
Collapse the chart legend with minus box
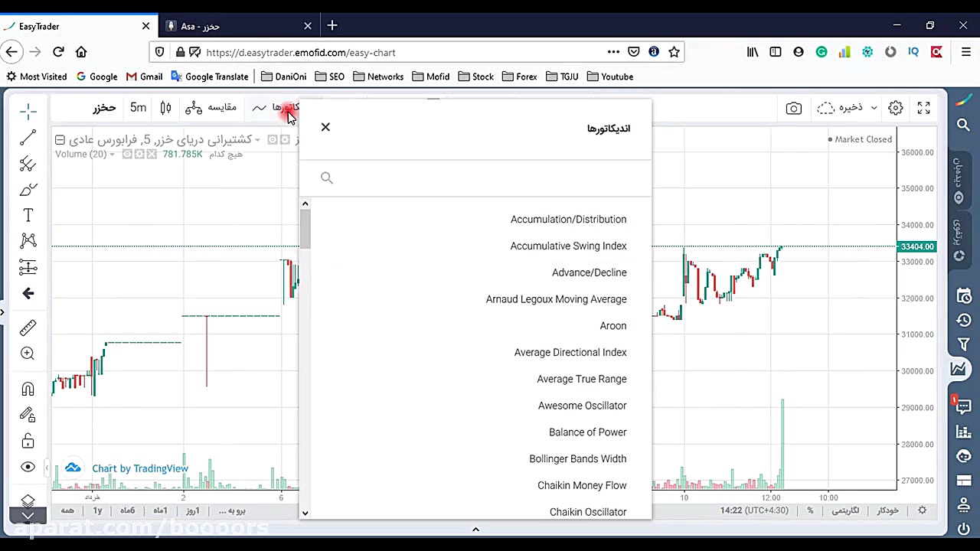tap(60, 139)
